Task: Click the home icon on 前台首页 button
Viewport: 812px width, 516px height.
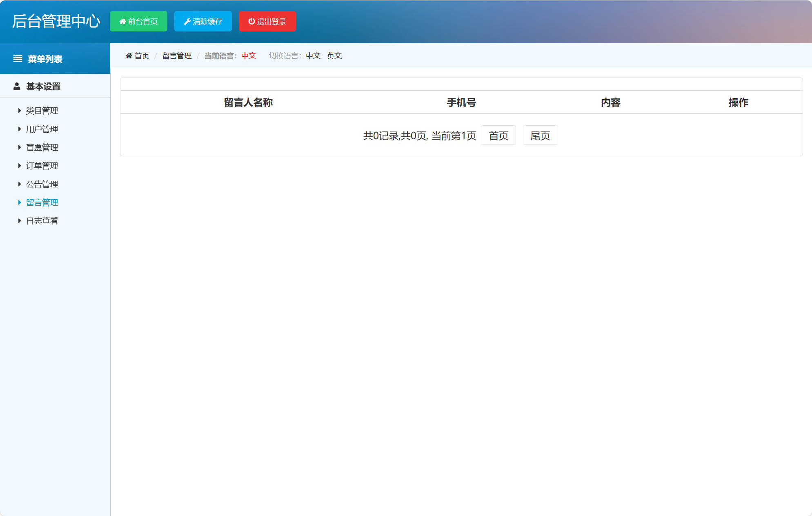Action: click(122, 21)
